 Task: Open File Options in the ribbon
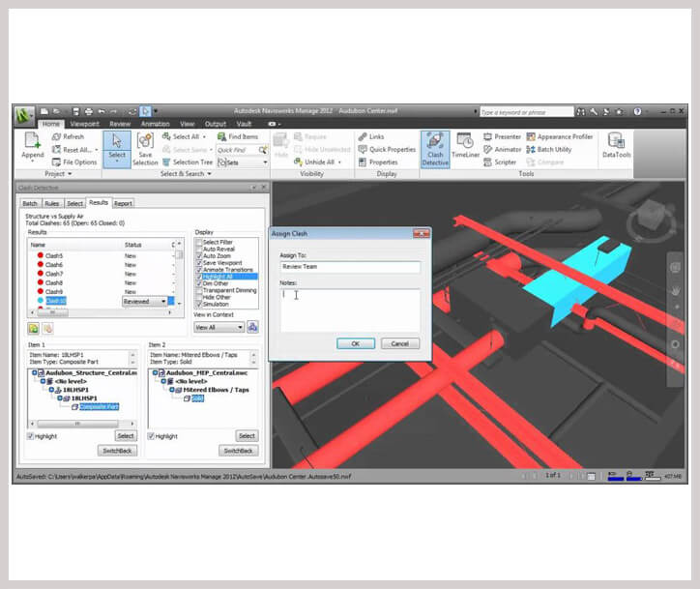click(74, 162)
